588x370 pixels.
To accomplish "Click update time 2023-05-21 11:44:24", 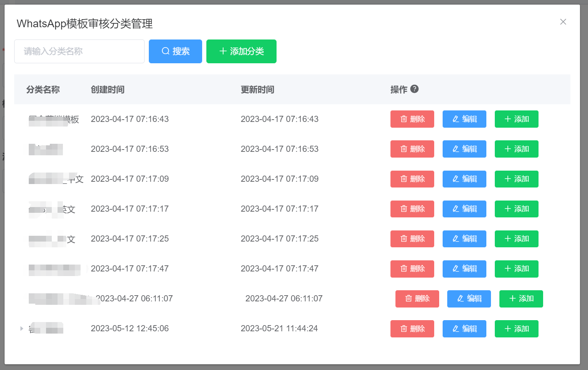I will pos(279,329).
